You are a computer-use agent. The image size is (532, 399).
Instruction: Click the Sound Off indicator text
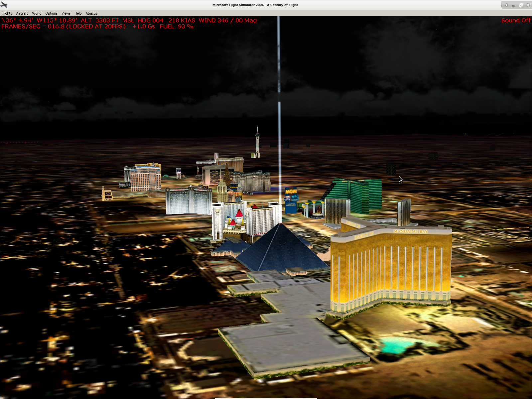pos(516,20)
